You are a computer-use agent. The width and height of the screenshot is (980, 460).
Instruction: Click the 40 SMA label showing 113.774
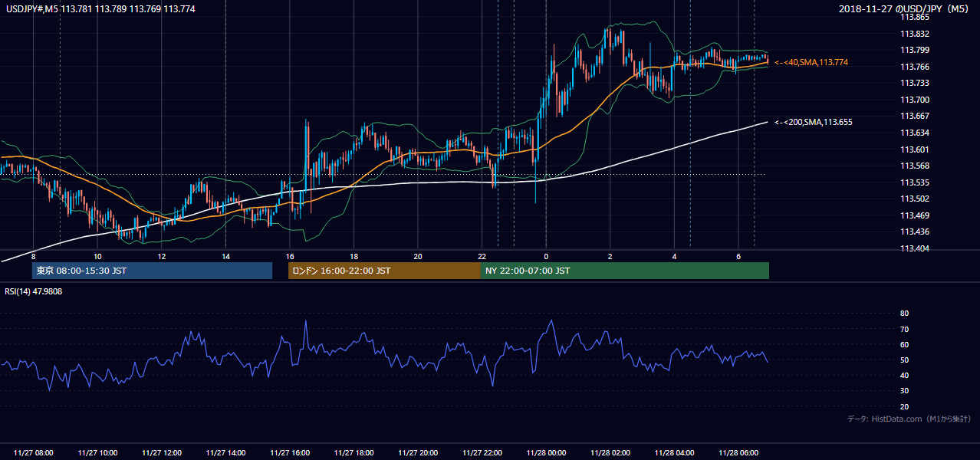(x=811, y=62)
